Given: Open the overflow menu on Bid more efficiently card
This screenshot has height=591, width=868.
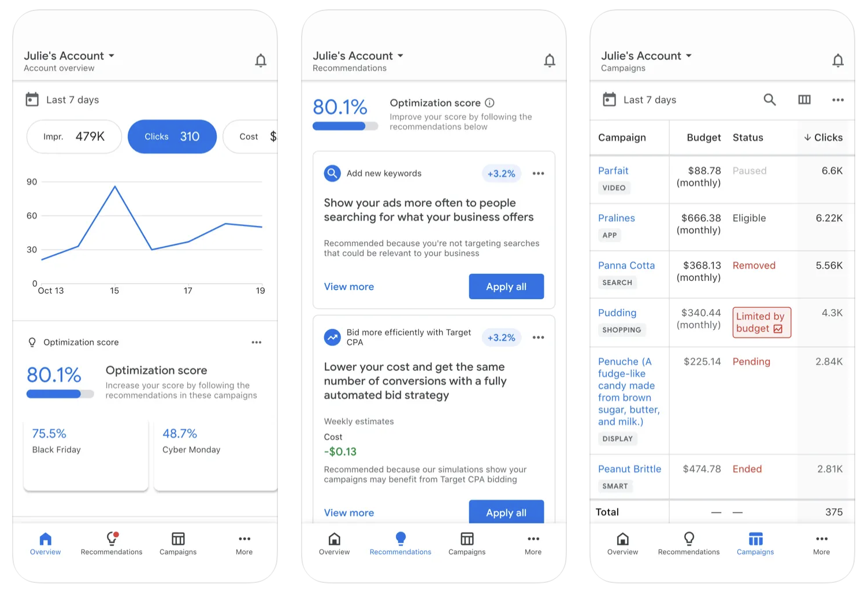Looking at the screenshot, I should 538,337.
